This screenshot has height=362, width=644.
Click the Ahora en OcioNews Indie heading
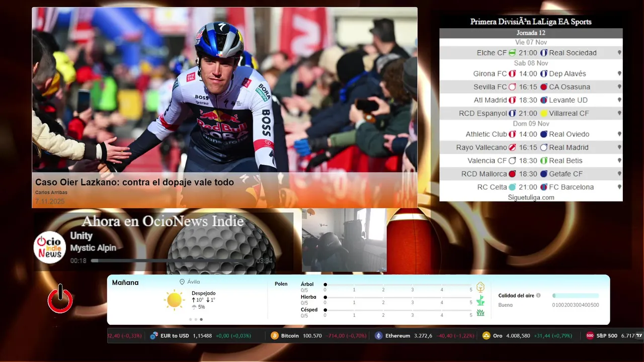click(163, 221)
